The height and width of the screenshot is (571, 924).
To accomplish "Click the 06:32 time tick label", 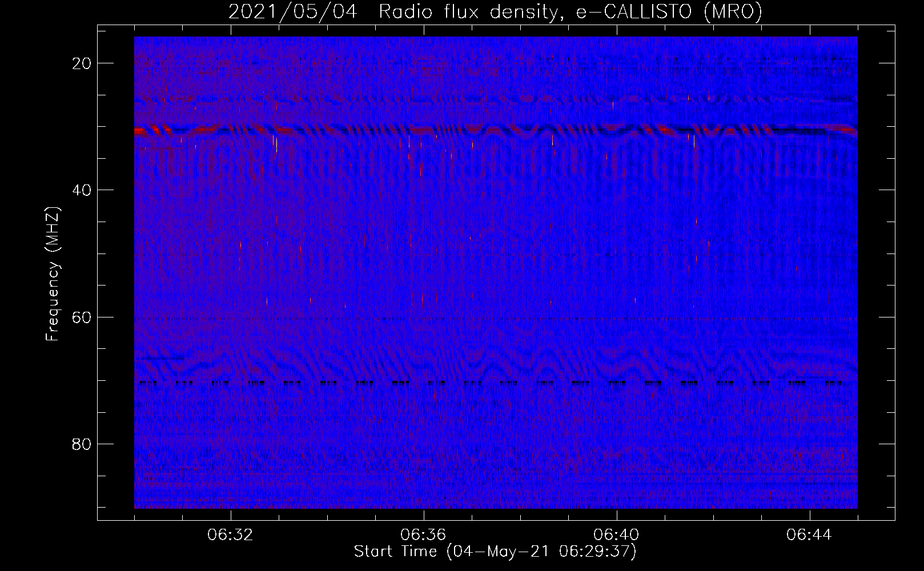I will [231, 535].
